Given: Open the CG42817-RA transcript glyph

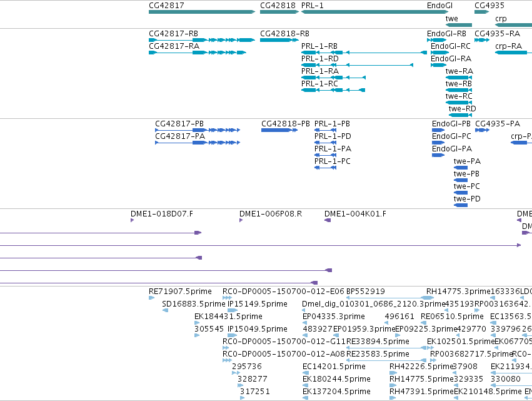Looking at the screenshot, I should point(198,53).
